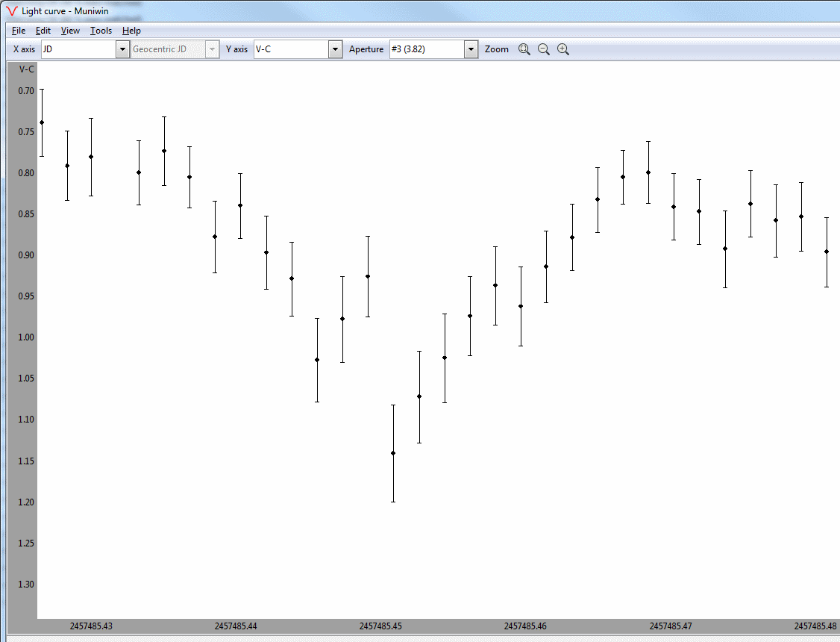
Task: Click the zoom out magnifier icon
Action: 544,49
